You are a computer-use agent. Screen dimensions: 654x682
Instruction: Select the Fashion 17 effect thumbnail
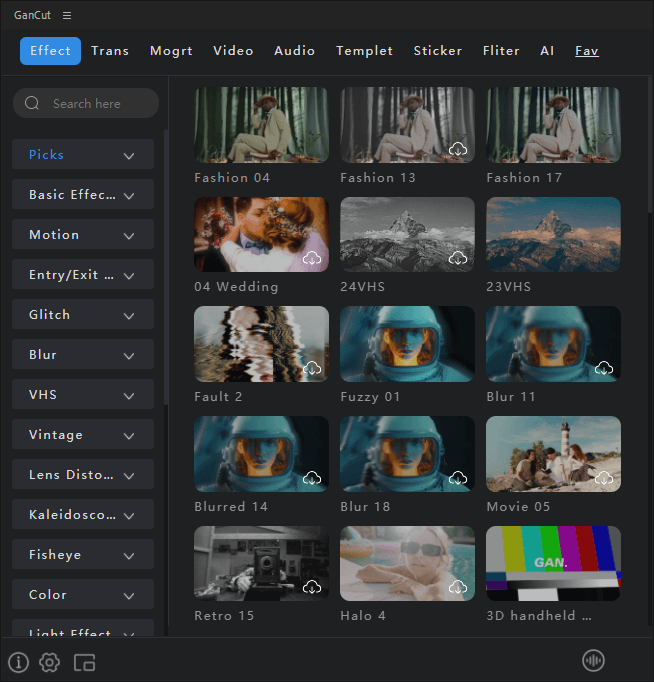[x=554, y=125]
